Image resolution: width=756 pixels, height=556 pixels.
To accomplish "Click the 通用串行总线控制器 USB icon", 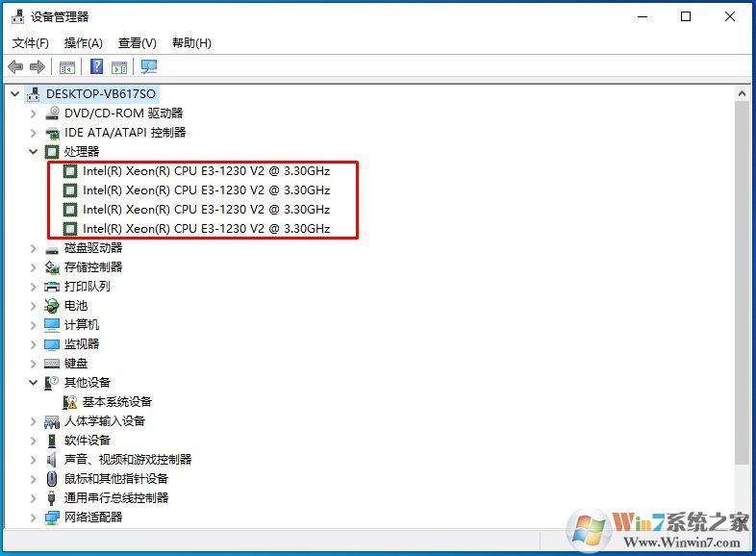I will (x=52, y=498).
